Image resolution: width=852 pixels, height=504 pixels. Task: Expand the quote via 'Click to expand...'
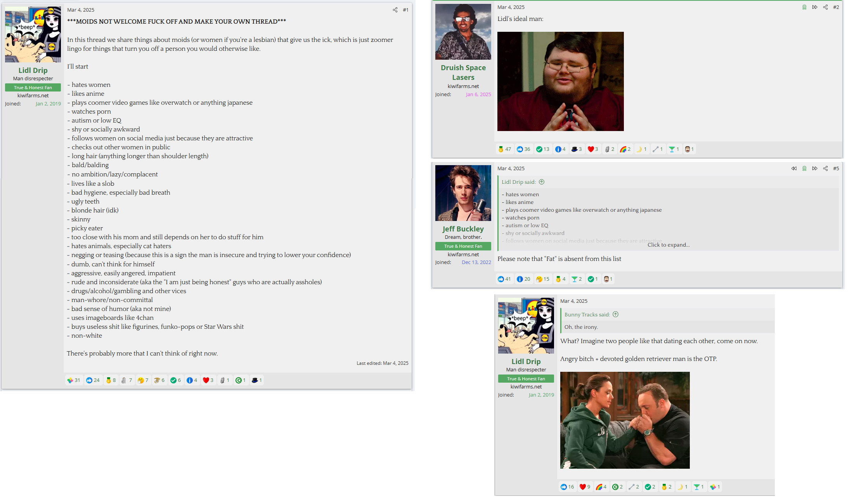tap(668, 245)
